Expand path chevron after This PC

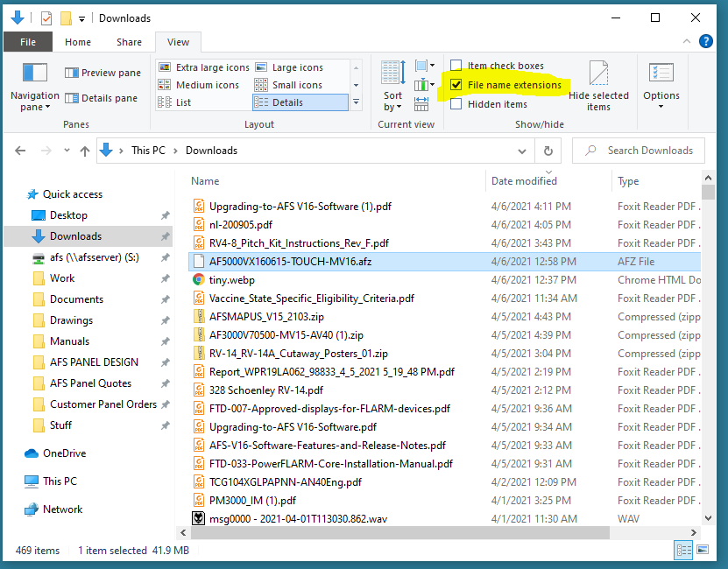point(175,151)
